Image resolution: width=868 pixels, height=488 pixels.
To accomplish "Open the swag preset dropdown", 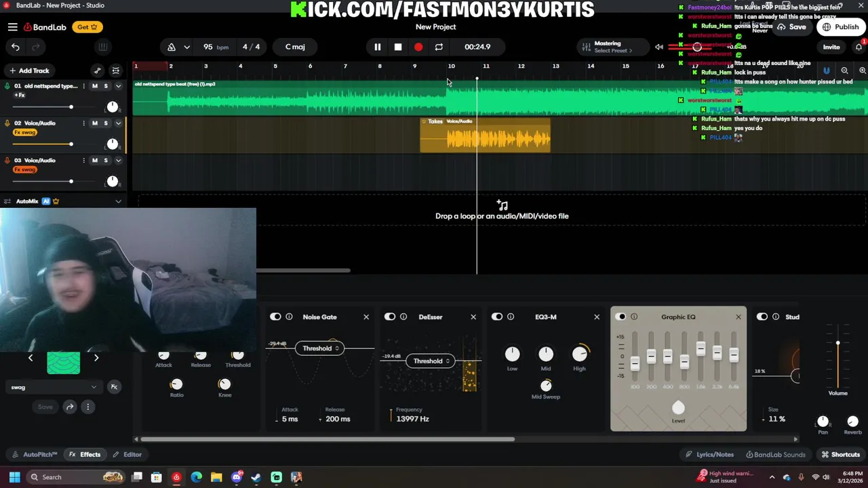I will (54, 387).
